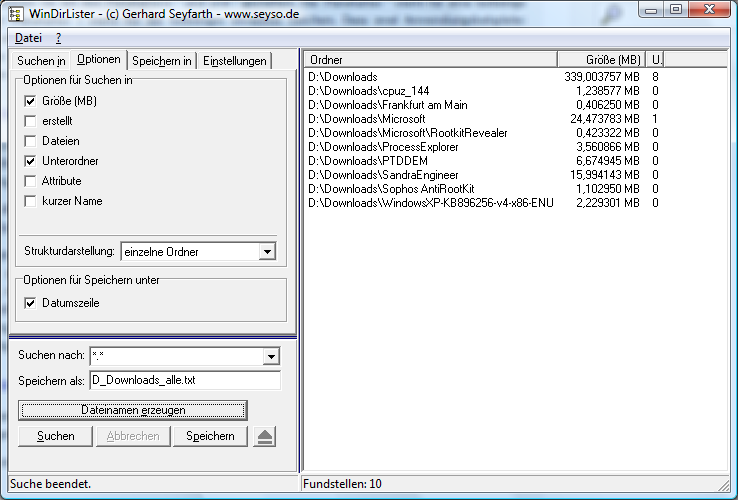Click the Speichern button

coord(210,436)
